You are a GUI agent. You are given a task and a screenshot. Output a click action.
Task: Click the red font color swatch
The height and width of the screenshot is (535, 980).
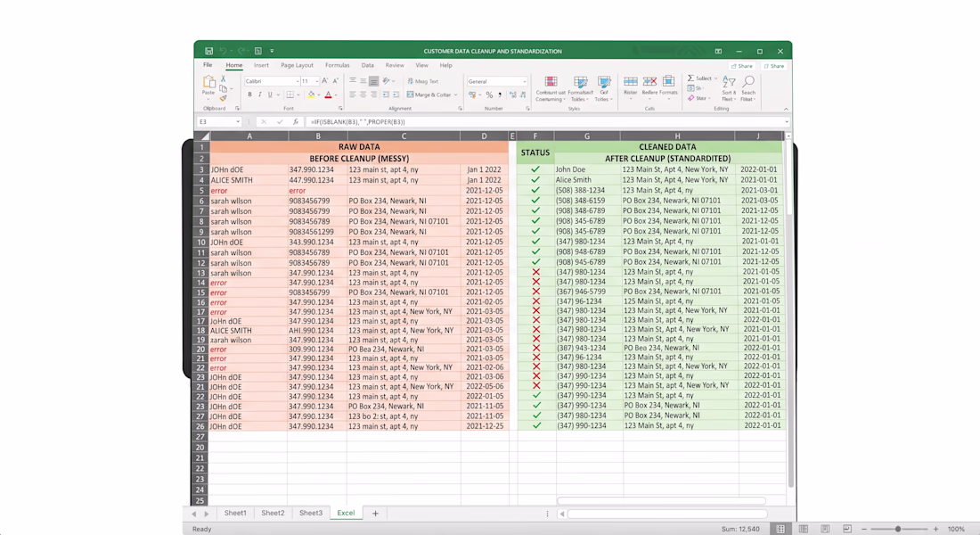pos(328,95)
